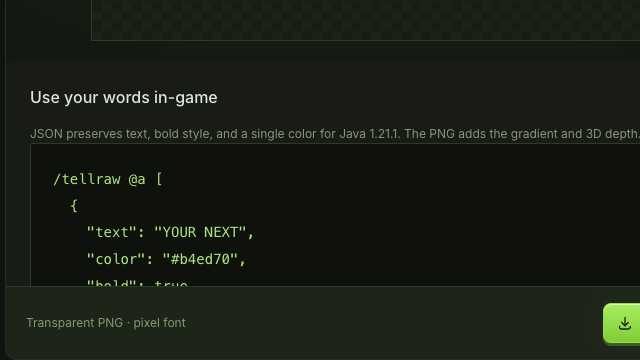Click inside the tellraw JSON code block
This screenshot has height=360, width=640.
click(x=335, y=215)
